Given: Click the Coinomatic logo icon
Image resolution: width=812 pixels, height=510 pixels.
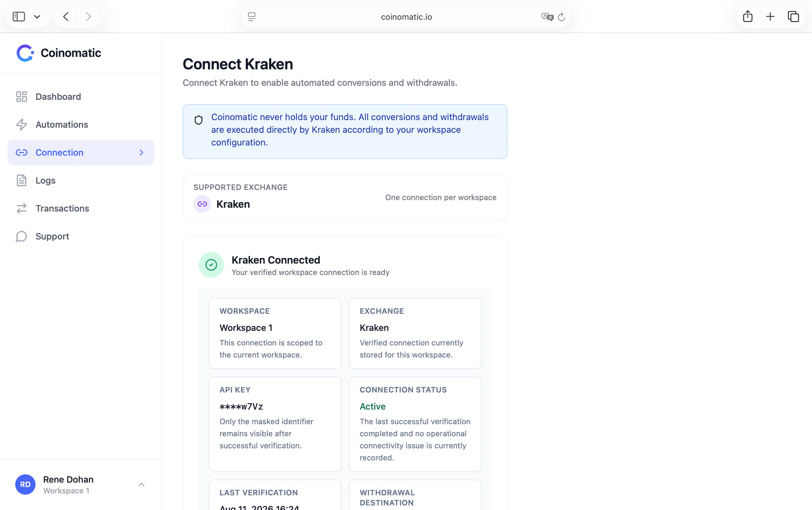Looking at the screenshot, I should point(25,53).
